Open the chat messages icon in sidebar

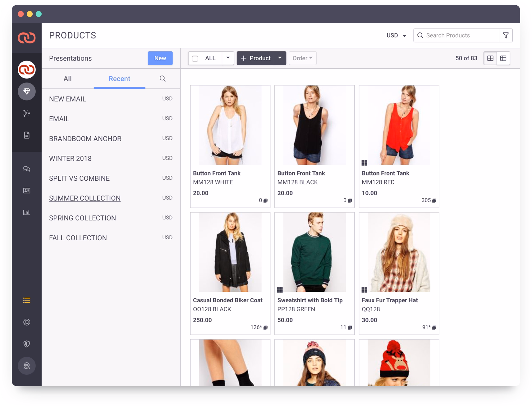point(27,169)
